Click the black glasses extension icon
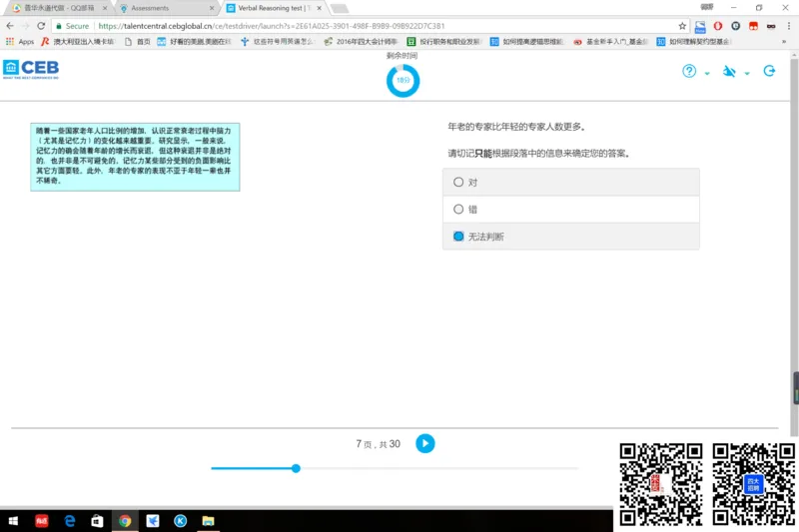Screen dimensions: 799x532 coord(771,26)
